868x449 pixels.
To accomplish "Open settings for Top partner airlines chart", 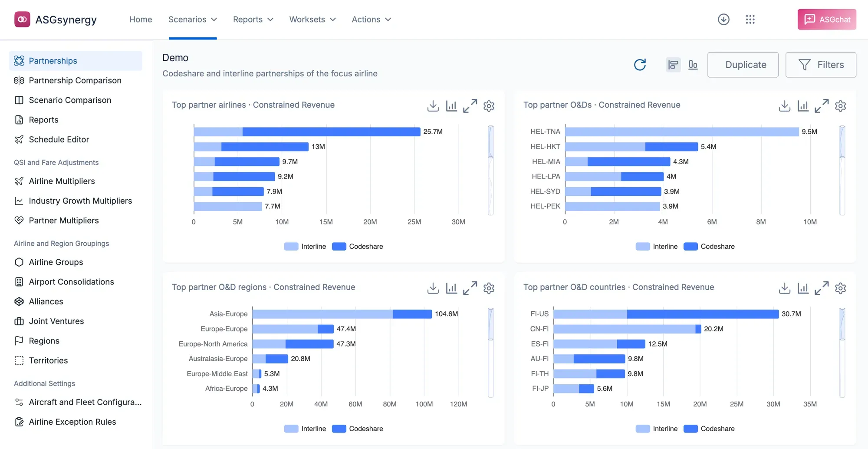I will pos(489,106).
